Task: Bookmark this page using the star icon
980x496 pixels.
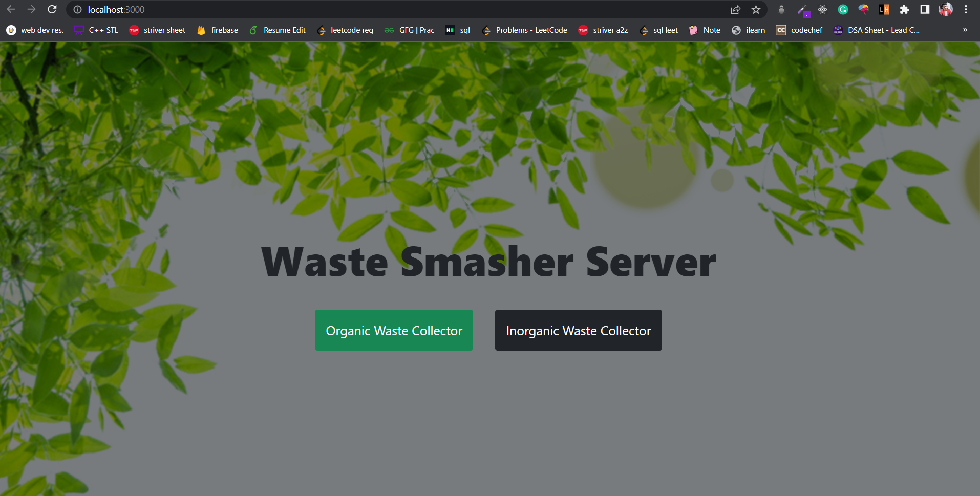Action: [x=756, y=9]
